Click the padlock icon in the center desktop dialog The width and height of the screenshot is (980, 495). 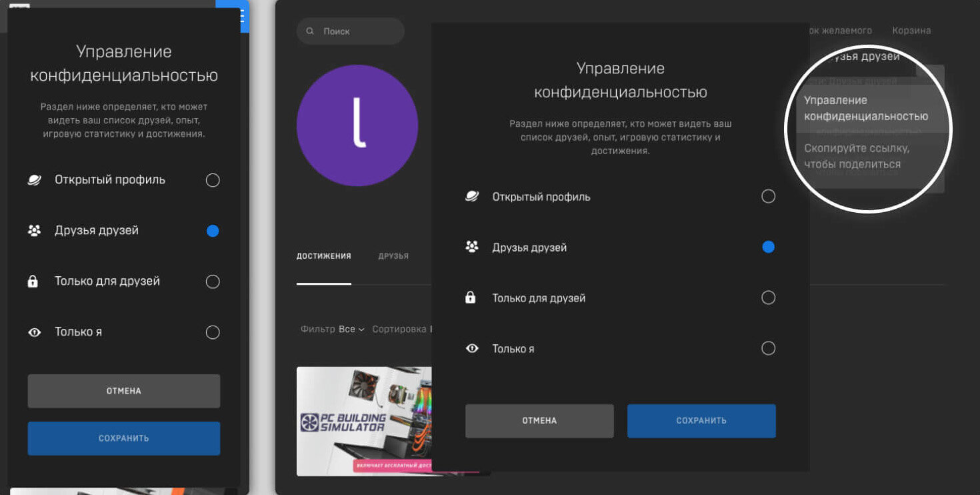(471, 298)
